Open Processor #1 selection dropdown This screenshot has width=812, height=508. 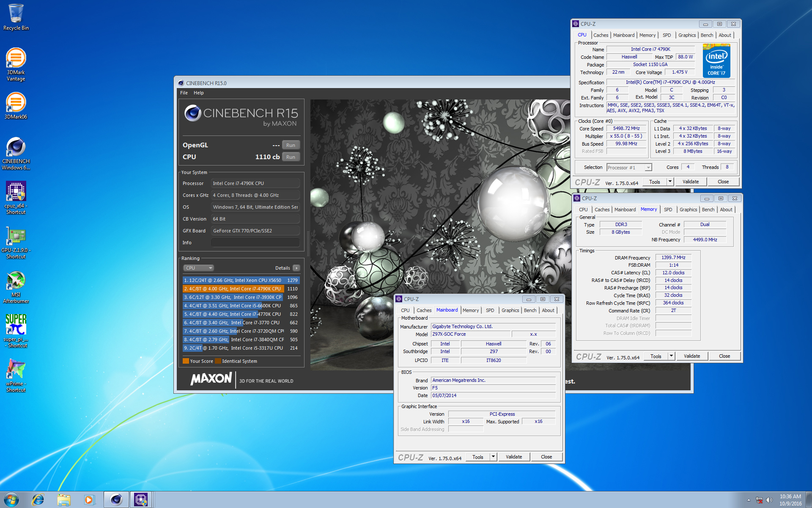coord(629,168)
